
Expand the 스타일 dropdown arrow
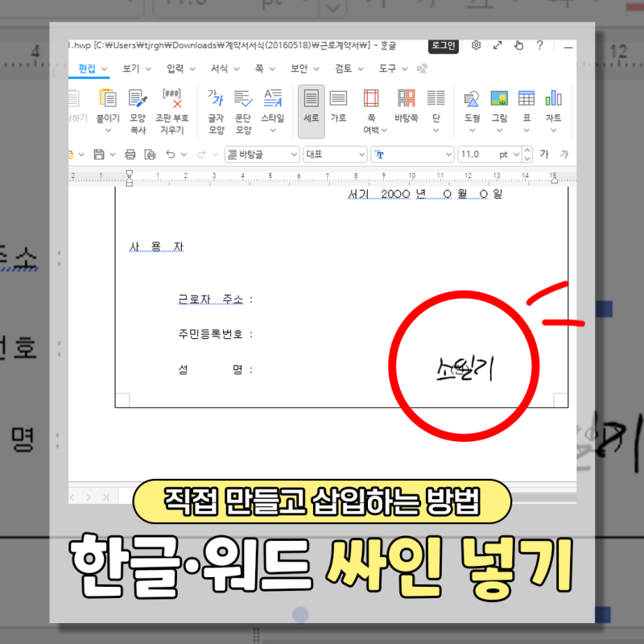(x=273, y=130)
